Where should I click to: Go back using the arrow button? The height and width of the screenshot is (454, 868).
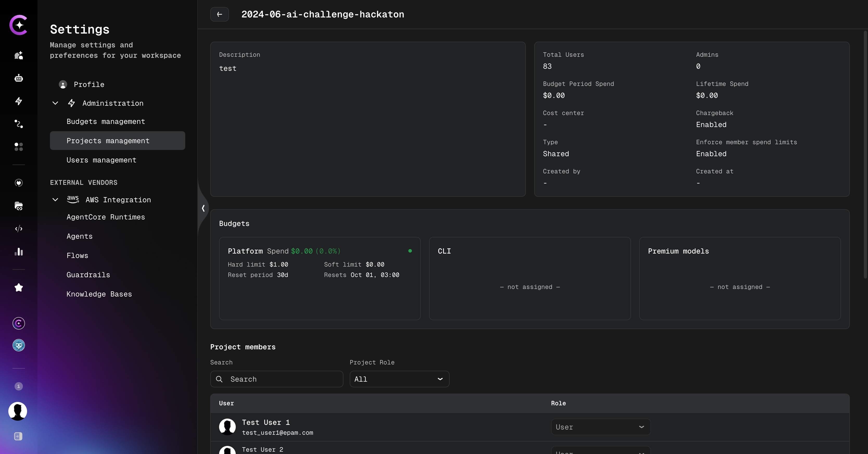point(220,14)
